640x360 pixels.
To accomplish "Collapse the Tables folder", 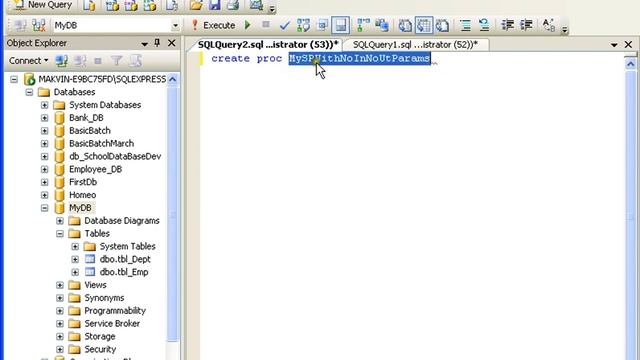I will (60, 234).
